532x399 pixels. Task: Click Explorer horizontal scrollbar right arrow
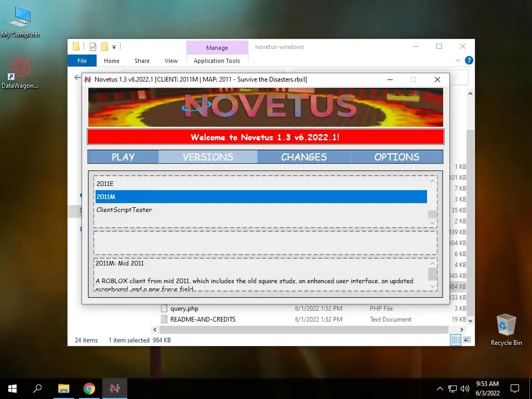(461, 329)
